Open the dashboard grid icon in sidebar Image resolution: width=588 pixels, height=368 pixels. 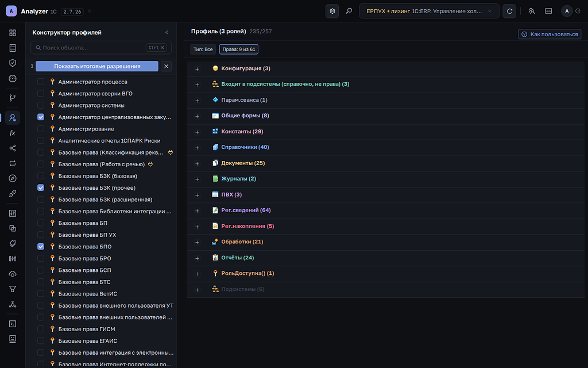point(13,33)
